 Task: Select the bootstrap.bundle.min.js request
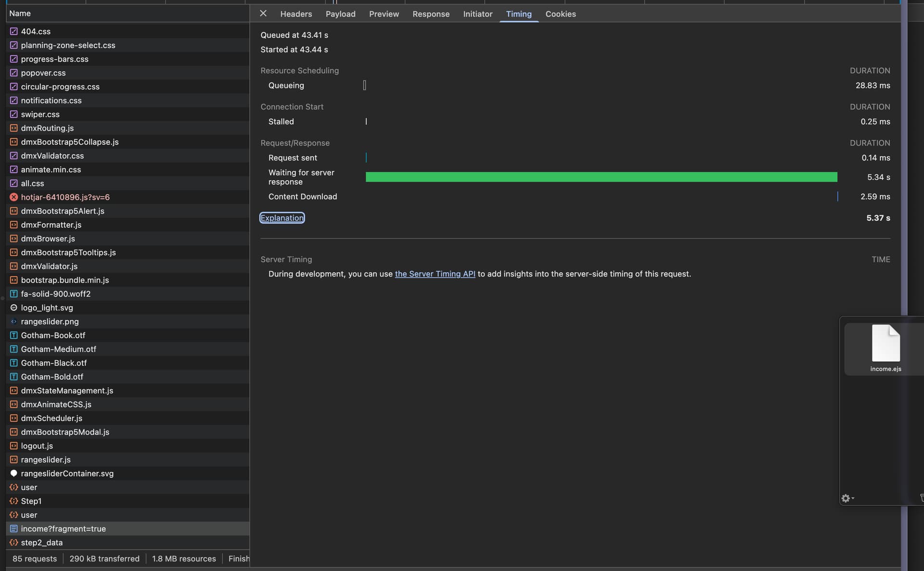[x=65, y=280]
